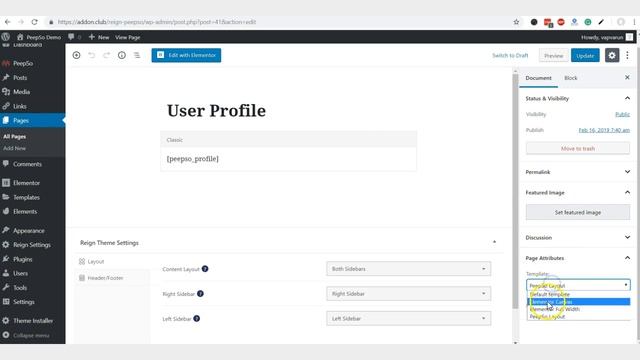Open Reign Settings menu item
This screenshot has width=640, height=360.
[x=33, y=245]
